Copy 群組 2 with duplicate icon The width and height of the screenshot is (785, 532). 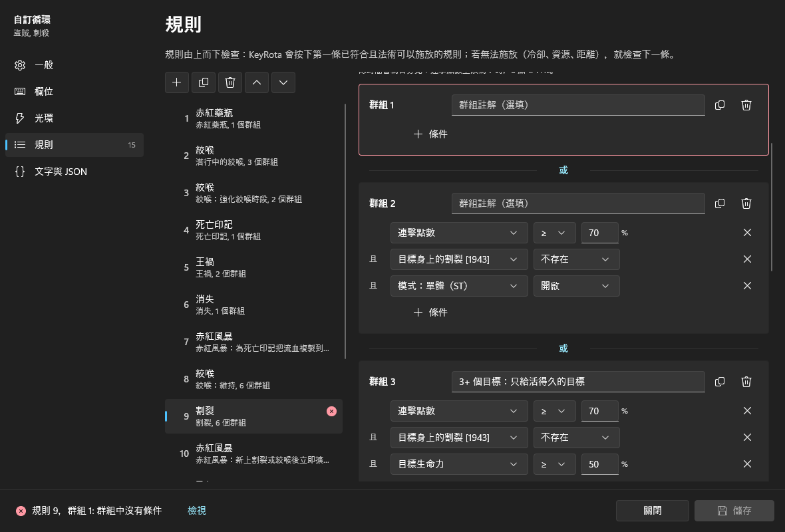pyautogui.click(x=719, y=203)
